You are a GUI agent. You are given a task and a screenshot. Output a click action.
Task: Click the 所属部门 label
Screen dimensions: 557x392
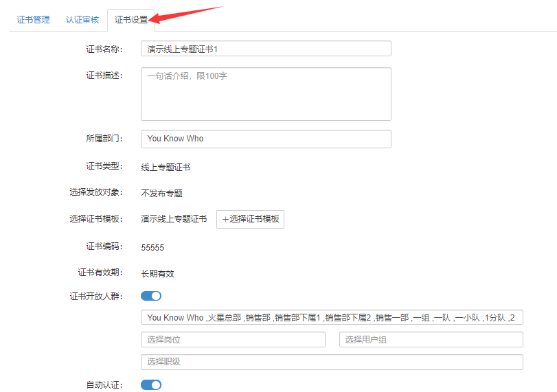[104, 138]
